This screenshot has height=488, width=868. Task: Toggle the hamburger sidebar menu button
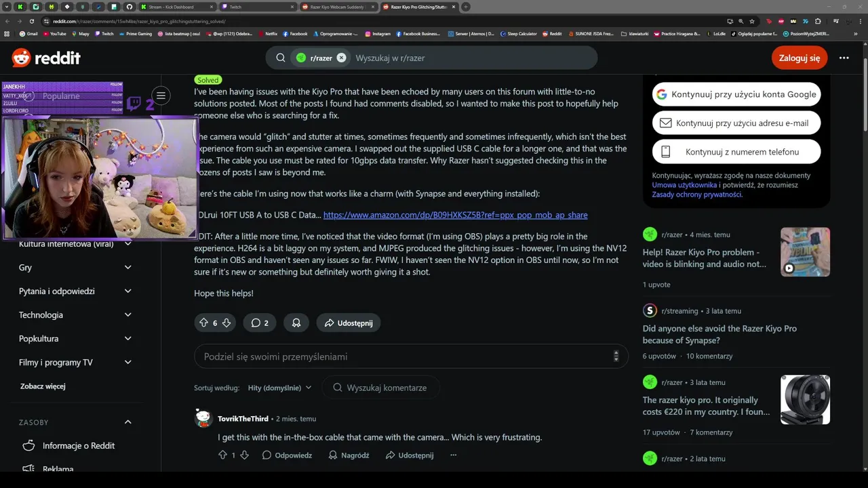coord(161,96)
